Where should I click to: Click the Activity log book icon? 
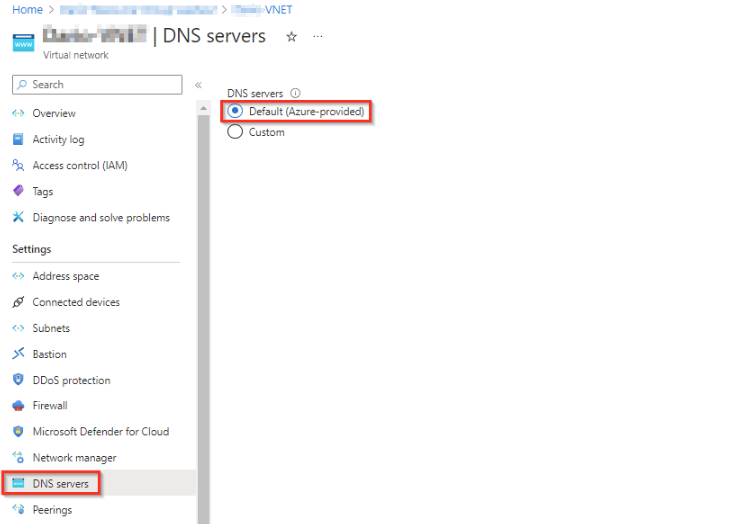pos(18,139)
